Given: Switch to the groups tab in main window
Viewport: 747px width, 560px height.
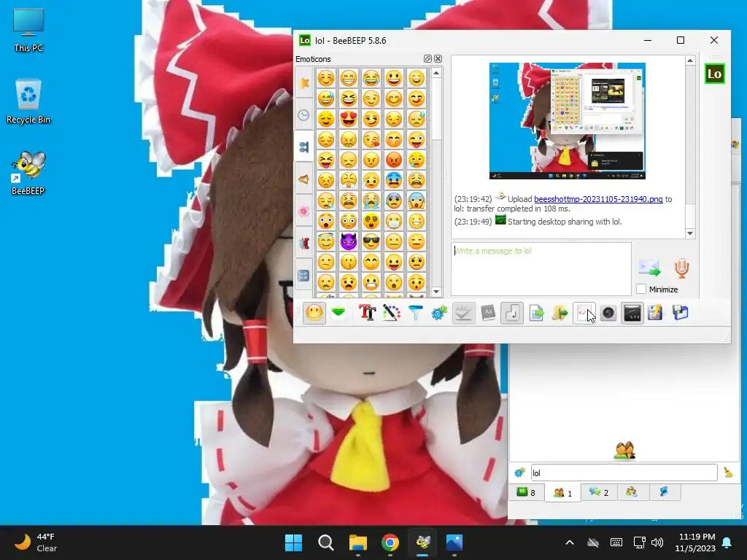Looking at the screenshot, I should tap(632, 492).
